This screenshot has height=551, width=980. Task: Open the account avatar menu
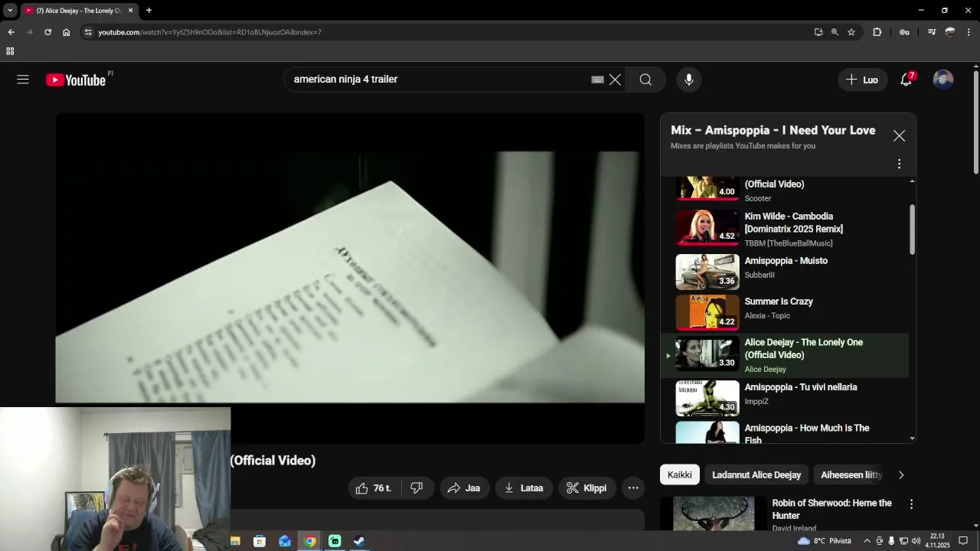point(943,80)
